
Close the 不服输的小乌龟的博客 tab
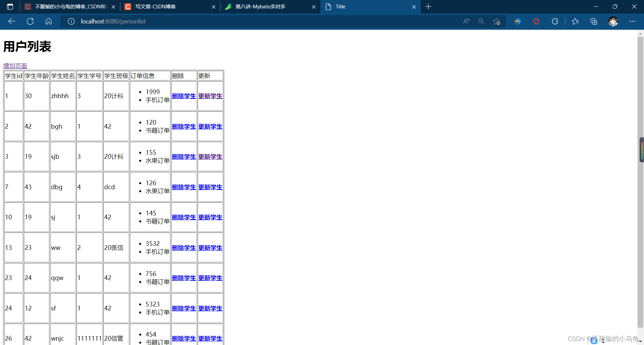(x=113, y=7)
